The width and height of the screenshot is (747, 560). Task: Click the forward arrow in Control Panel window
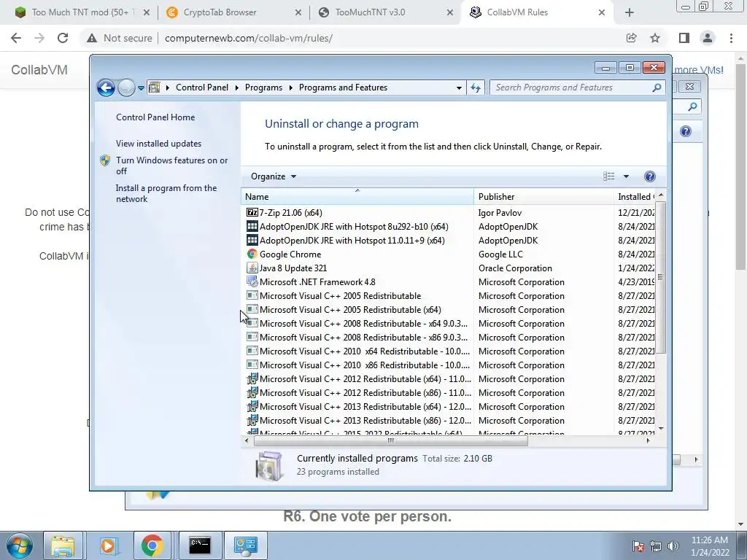coord(126,87)
